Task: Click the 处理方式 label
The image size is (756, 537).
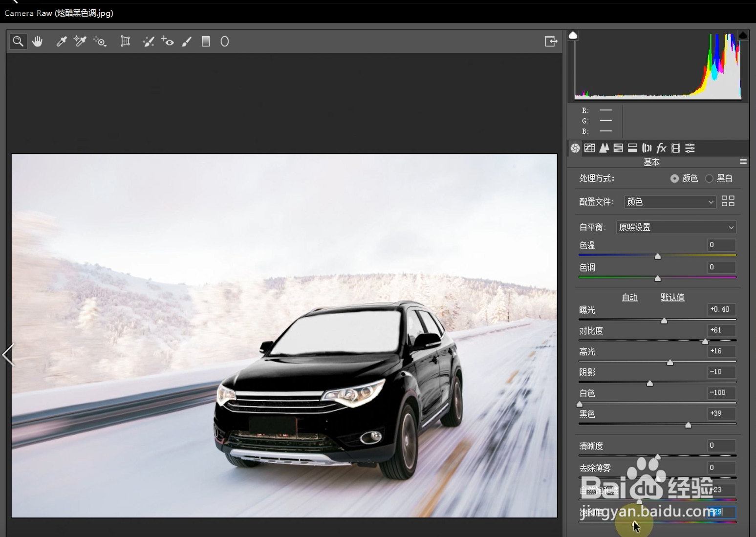Action: point(597,178)
